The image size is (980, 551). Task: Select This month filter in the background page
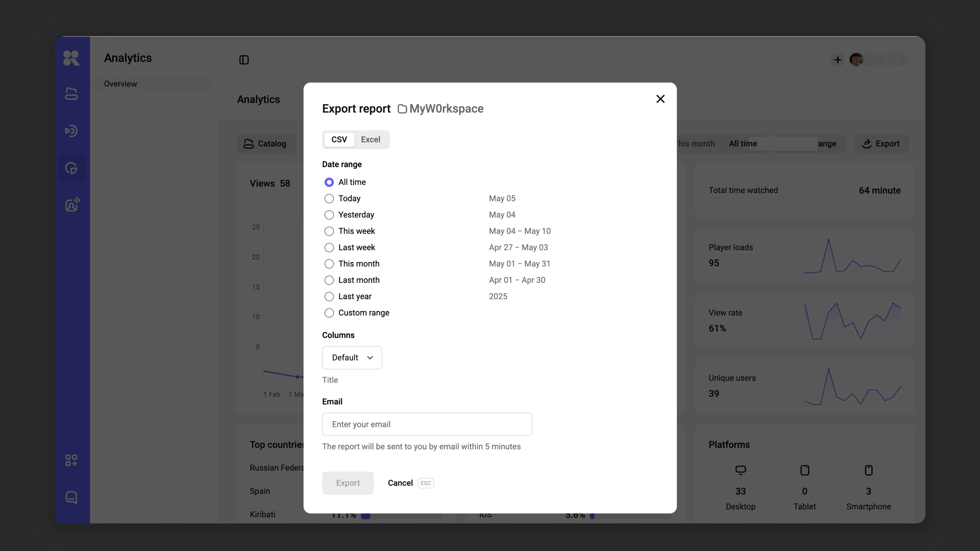tap(696, 144)
